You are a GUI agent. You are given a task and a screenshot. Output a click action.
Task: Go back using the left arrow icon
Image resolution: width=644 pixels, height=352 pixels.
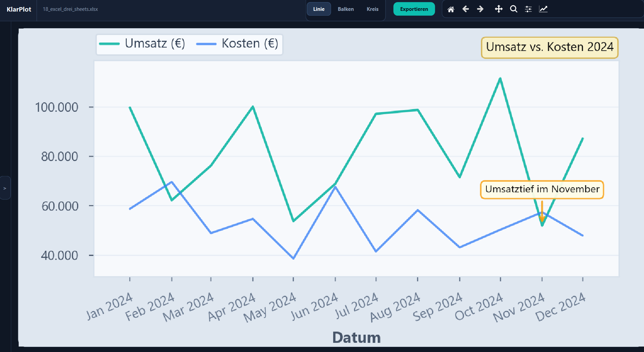(466, 9)
